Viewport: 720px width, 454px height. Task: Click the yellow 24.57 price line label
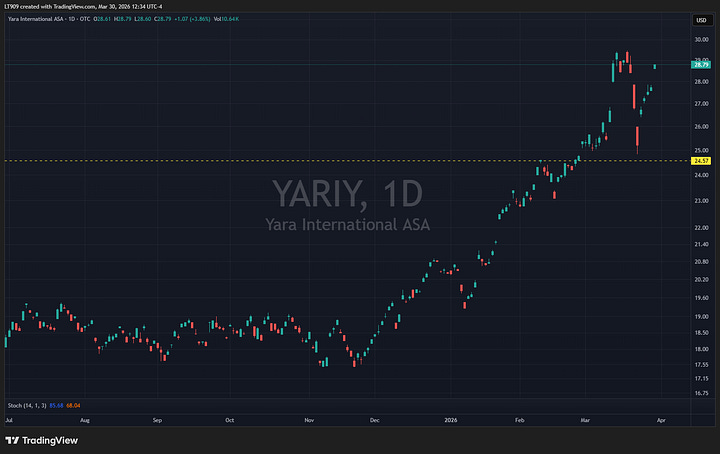pyautogui.click(x=701, y=161)
